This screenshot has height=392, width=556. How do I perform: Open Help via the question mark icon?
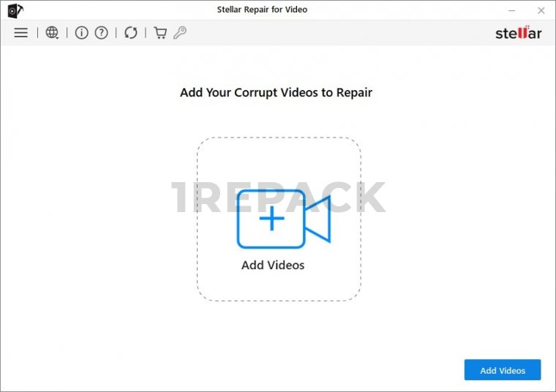coord(101,33)
